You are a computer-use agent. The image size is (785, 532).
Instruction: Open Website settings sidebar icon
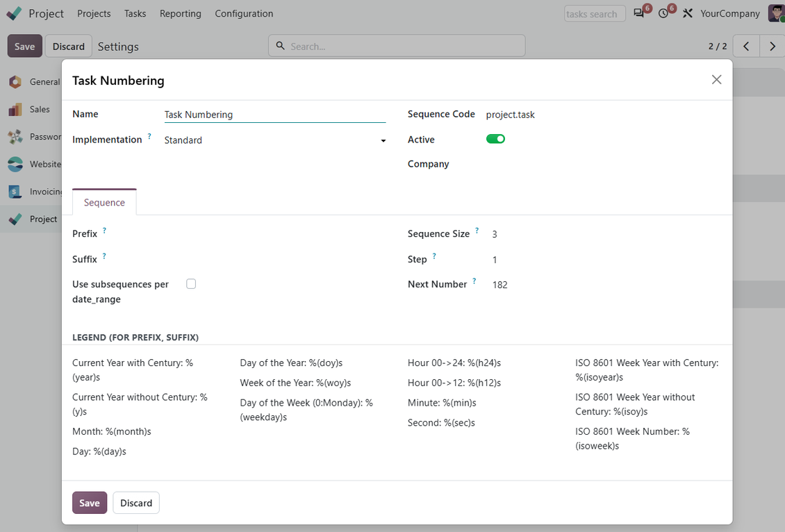click(15, 164)
